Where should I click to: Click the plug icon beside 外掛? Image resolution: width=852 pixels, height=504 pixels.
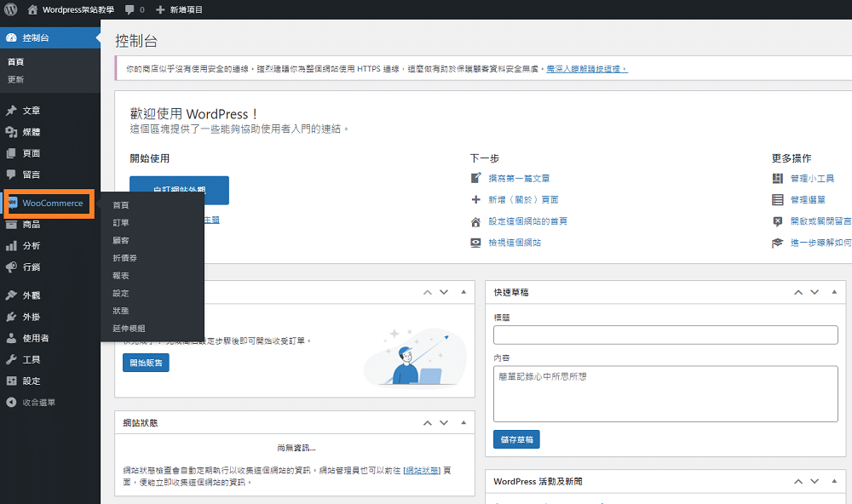(11, 317)
